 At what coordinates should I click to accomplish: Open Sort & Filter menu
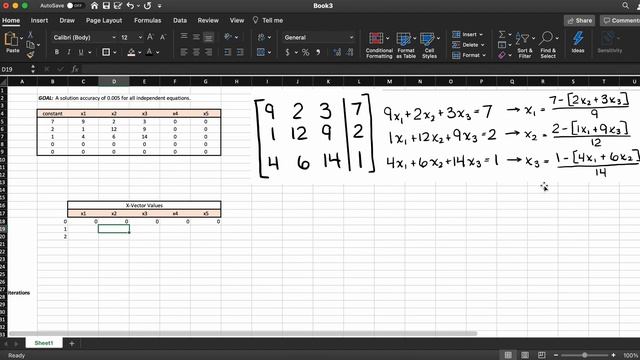pos(524,45)
